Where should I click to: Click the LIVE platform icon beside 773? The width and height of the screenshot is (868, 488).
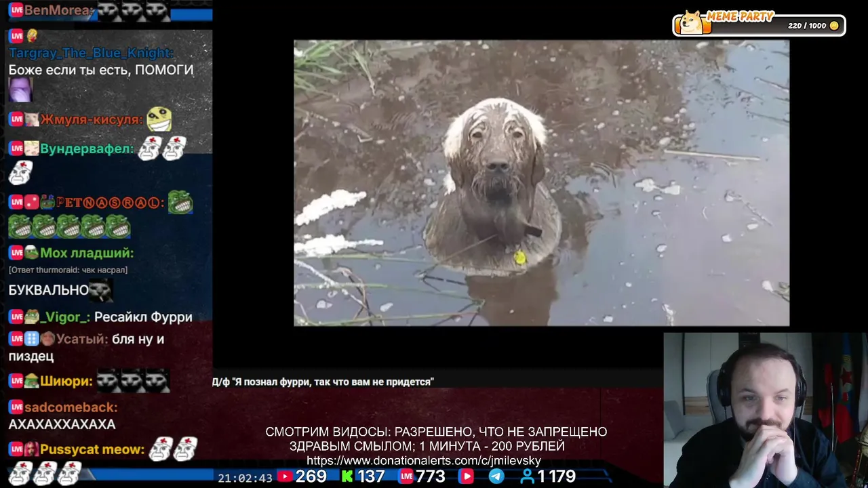pyautogui.click(x=406, y=476)
